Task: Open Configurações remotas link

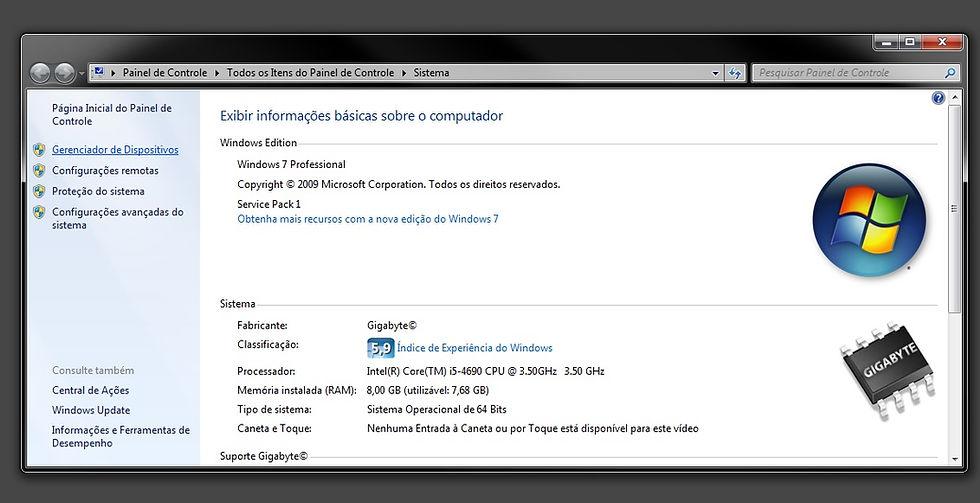Action: pos(105,170)
